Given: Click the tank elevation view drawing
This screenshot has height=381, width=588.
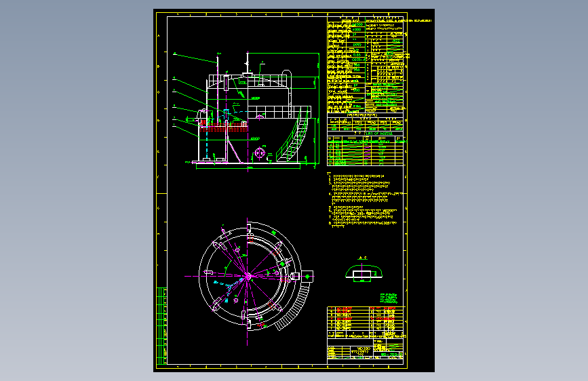Looking at the screenshot, I should 247,112.
